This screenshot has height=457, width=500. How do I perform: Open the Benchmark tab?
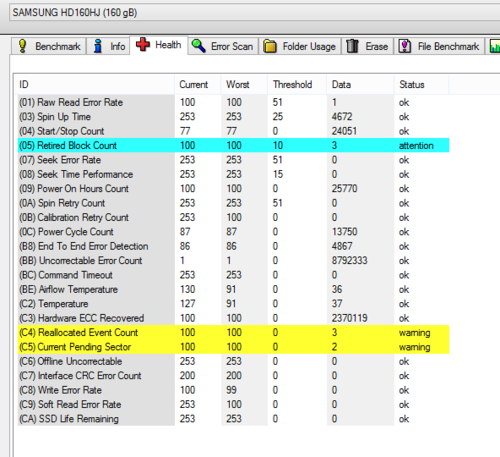[49, 46]
